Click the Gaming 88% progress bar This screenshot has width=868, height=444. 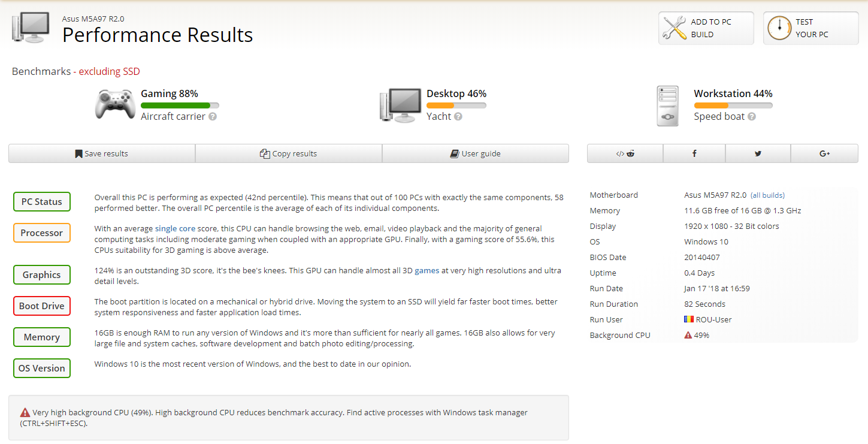tap(180, 105)
